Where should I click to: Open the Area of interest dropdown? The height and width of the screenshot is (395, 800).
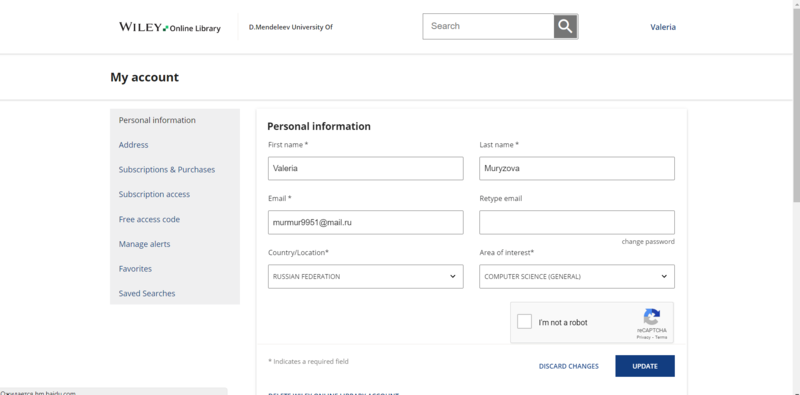(577, 277)
